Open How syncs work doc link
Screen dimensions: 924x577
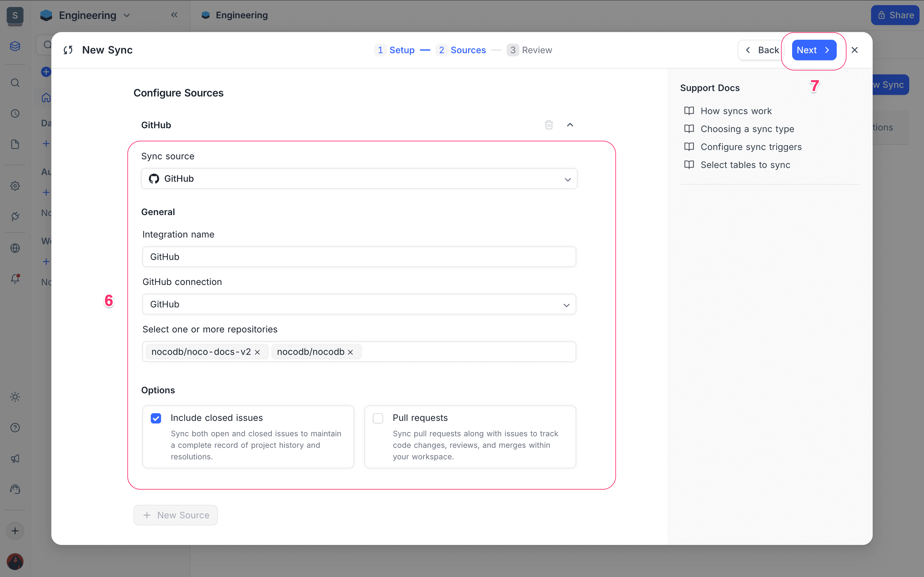click(x=736, y=111)
